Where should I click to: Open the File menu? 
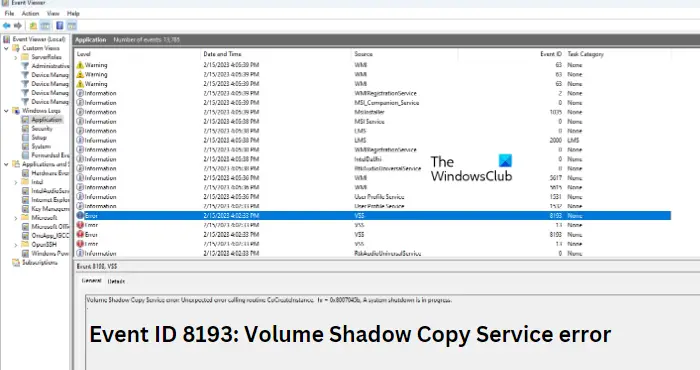(9, 13)
